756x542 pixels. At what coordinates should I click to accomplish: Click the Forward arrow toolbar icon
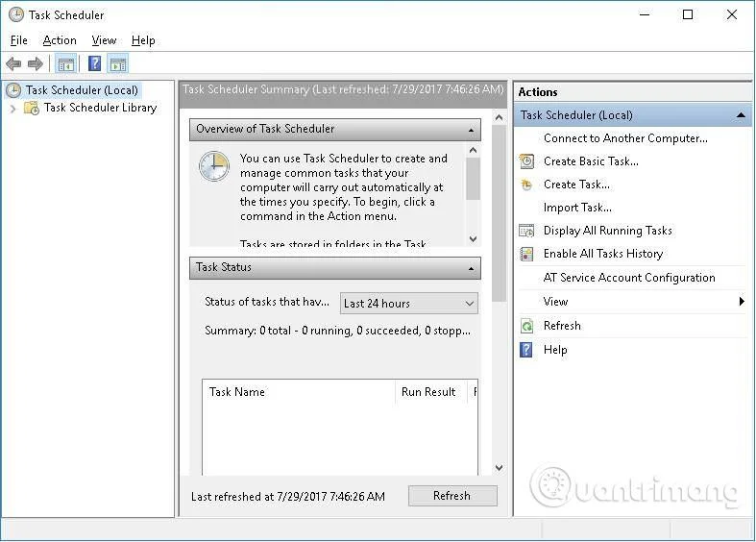pyautogui.click(x=36, y=63)
